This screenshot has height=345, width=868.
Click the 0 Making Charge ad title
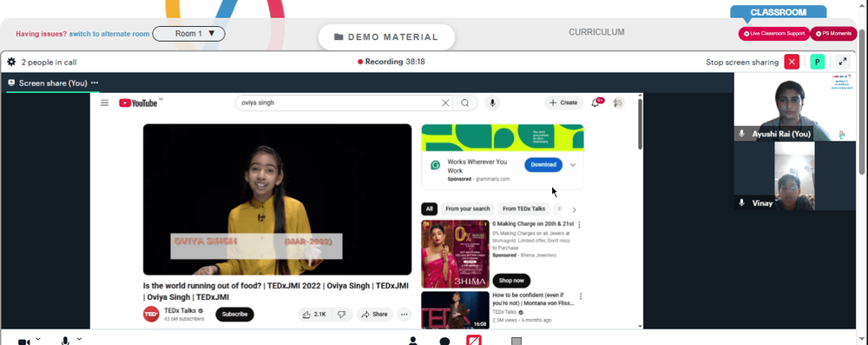532,224
